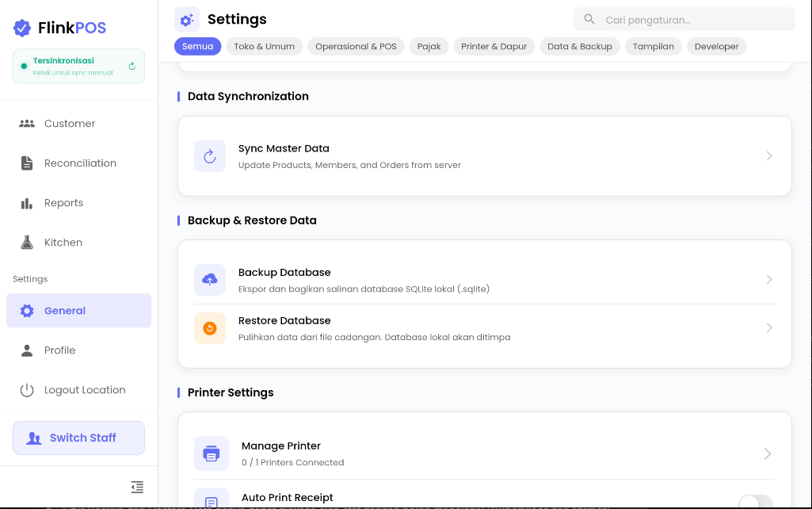Viewport: 812px width, 509px height.
Task: Open Sync Master Data chevron
Action: tap(769, 156)
